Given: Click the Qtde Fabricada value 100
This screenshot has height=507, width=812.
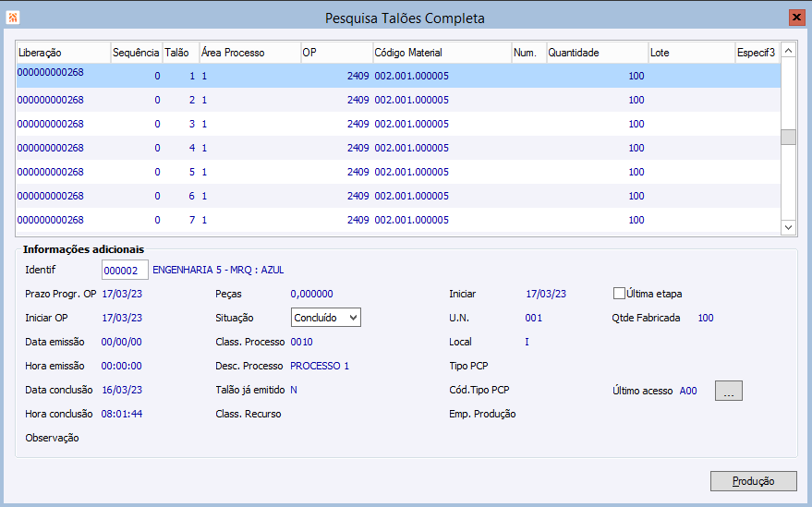Looking at the screenshot, I should click(706, 318).
